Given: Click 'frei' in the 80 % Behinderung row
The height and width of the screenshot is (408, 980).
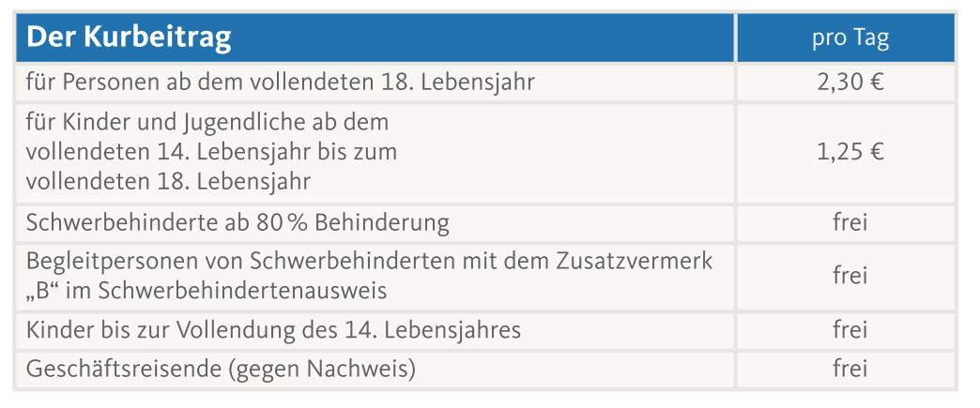Looking at the screenshot, I should 849,223.
